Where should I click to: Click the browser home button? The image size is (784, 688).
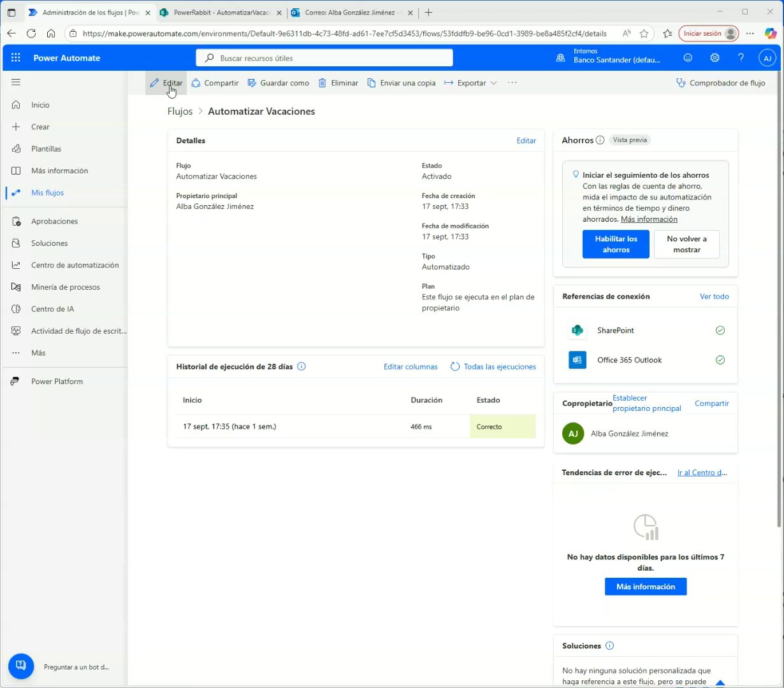coord(51,34)
